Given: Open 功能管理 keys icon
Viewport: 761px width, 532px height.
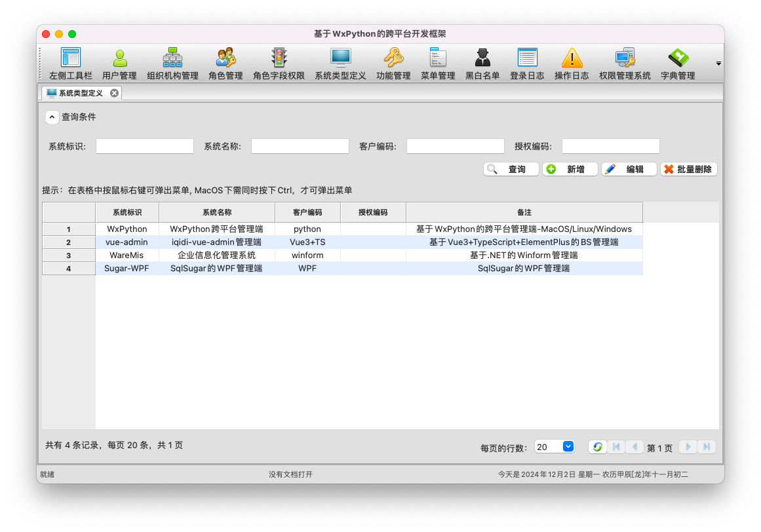Looking at the screenshot, I should (x=393, y=64).
